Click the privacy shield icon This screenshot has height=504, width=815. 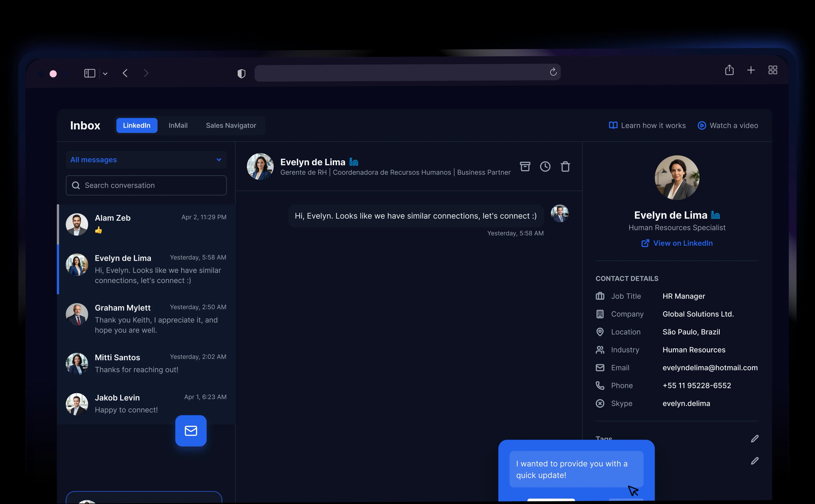point(241,73)
